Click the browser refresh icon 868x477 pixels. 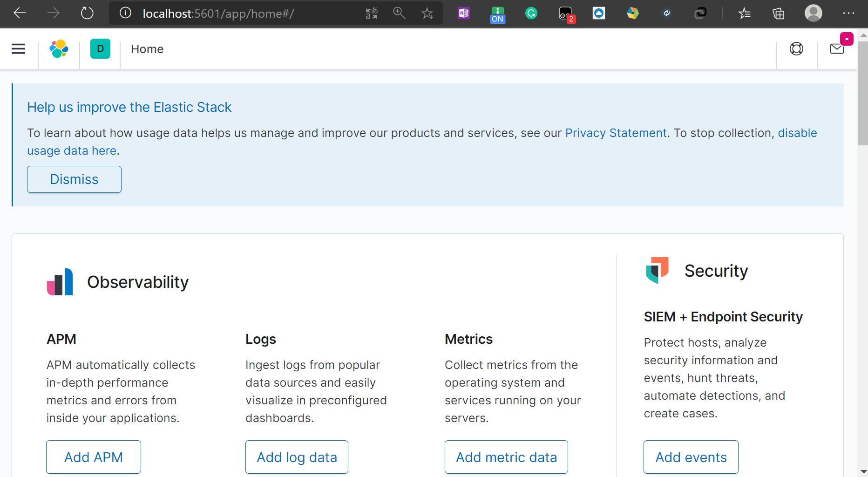87,13
